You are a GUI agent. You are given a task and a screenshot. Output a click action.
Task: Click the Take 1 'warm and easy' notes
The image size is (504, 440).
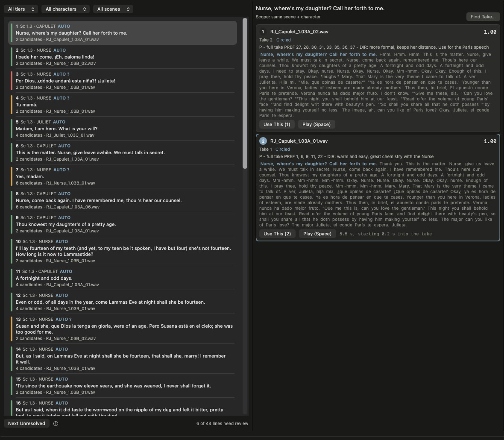pos(346,156)
